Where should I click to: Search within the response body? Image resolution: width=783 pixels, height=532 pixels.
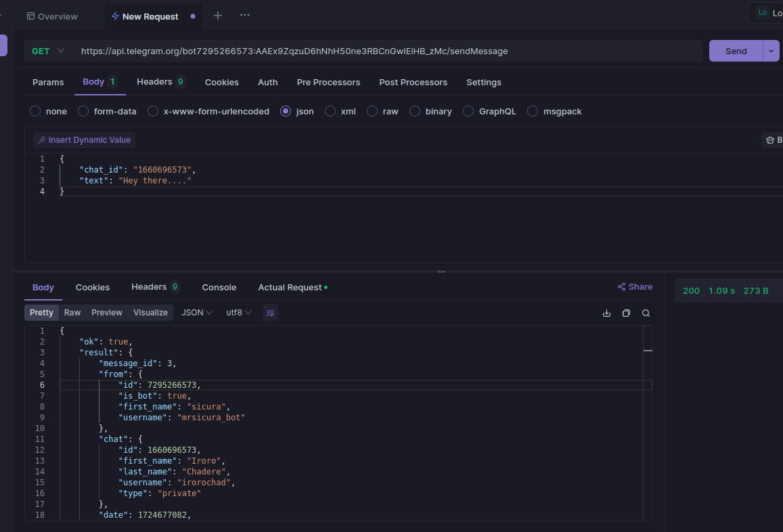pyautogui.click(x=646, y=313)
